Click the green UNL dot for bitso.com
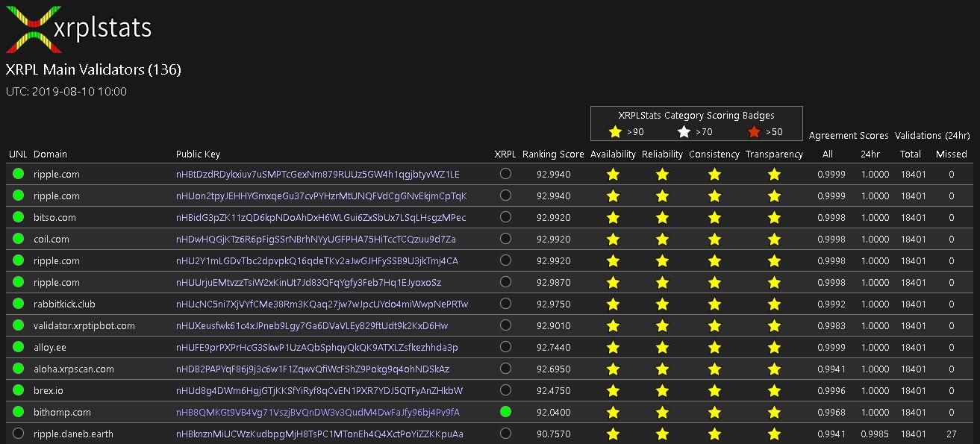 (18, 217)
